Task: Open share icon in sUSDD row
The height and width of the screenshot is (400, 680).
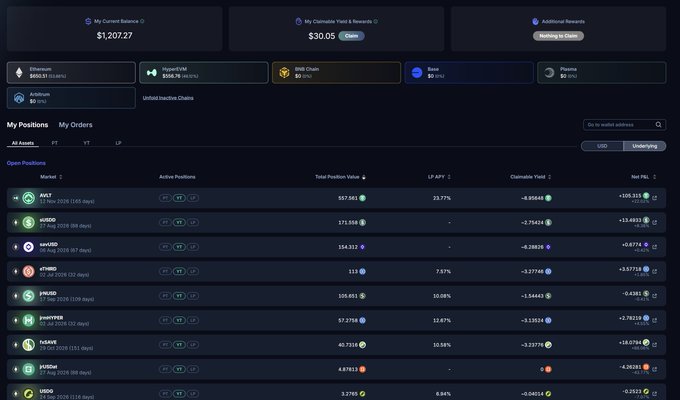Action: 654,223
